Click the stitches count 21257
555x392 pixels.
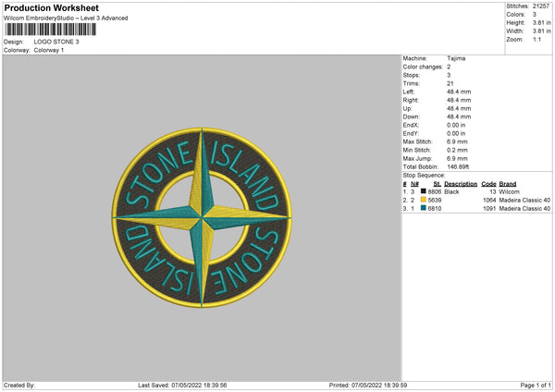pyautogui.click(x=541, y=6)
